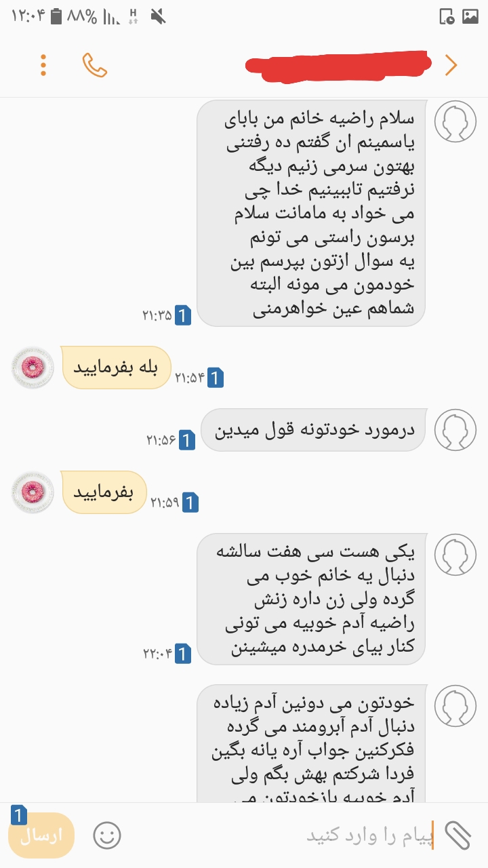The height and width of the screenshot is (868, 488).
Task: Open the three-dot more options menu
Action: (x=43, y=65)
